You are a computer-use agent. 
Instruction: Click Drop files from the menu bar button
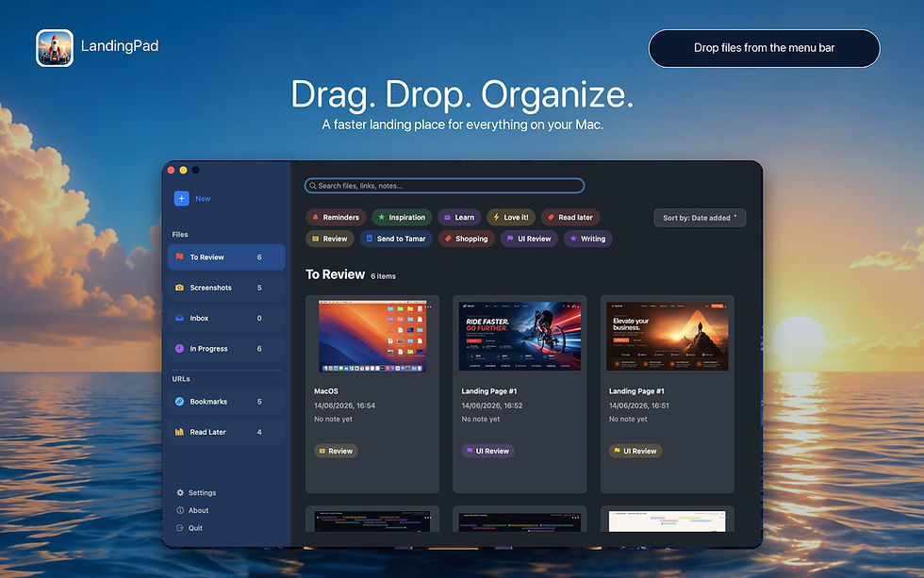click(x=765, y=48)
